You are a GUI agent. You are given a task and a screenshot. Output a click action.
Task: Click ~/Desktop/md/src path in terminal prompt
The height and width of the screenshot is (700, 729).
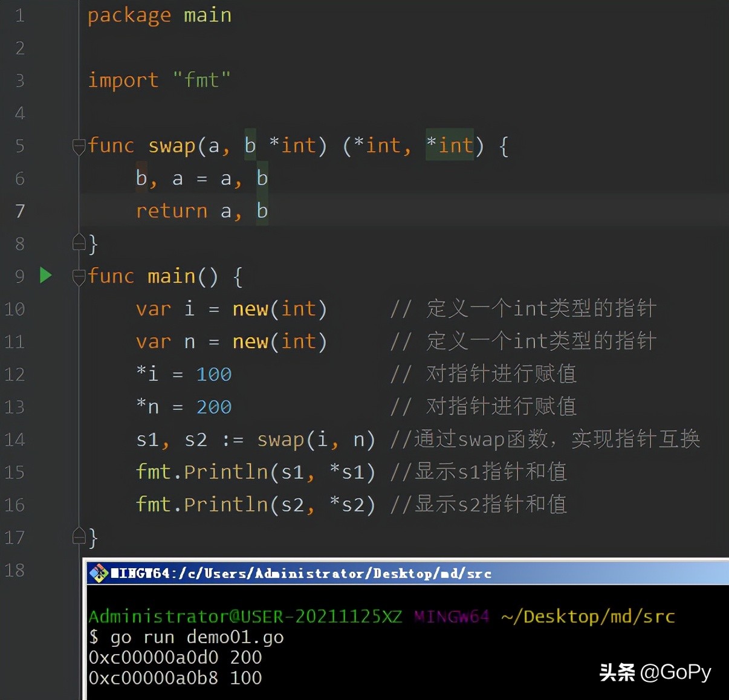(x=588, y=617)
